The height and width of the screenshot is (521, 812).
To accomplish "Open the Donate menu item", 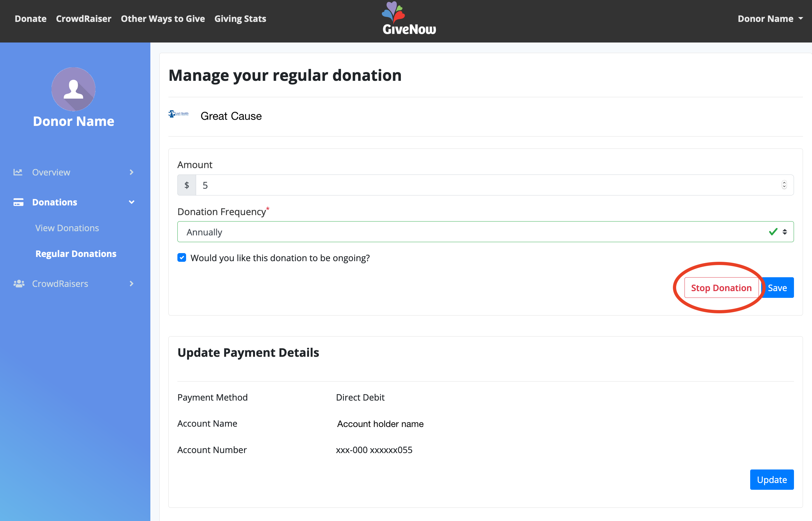I will coord(31,19).
